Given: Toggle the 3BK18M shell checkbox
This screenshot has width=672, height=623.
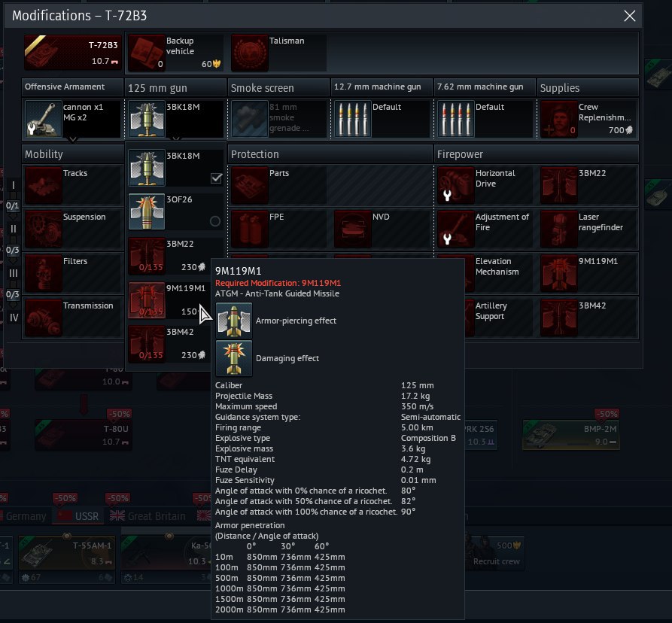Looking at the screenshot, I should [x=217, y=178].
